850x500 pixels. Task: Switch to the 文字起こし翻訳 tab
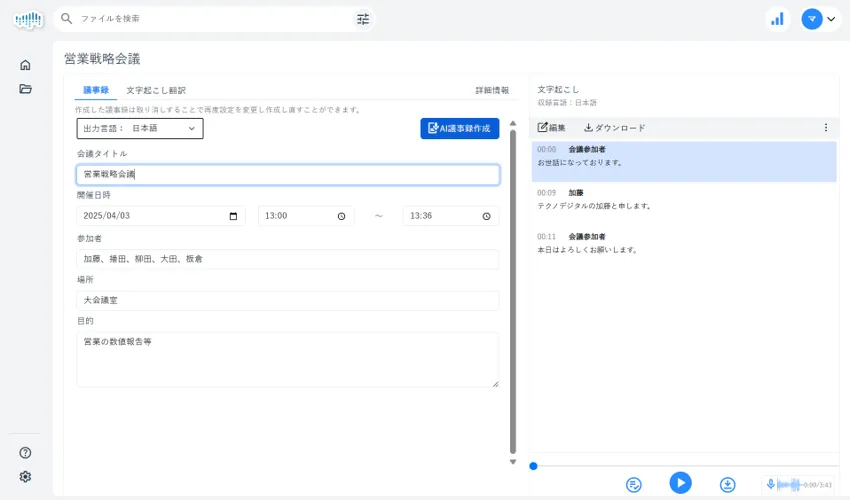[156, 90]
